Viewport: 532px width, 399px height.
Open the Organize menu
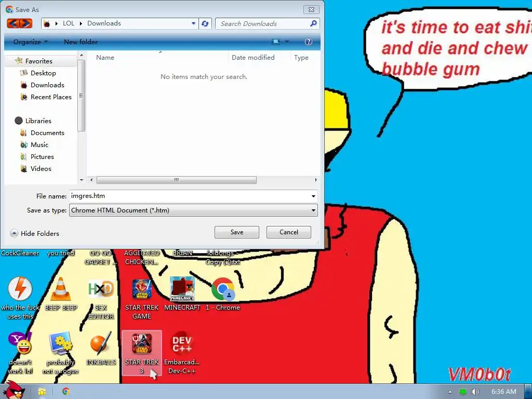click(x=30, y=42)
